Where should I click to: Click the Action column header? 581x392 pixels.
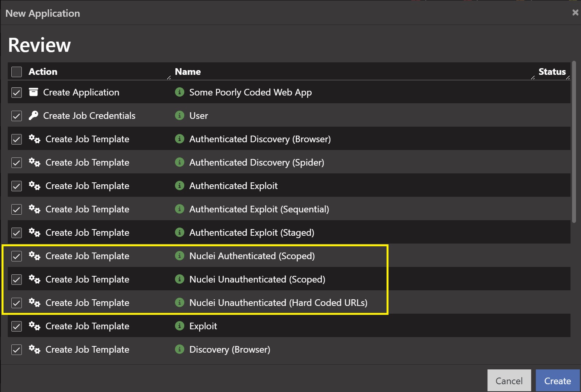click(x=43, y=72)
